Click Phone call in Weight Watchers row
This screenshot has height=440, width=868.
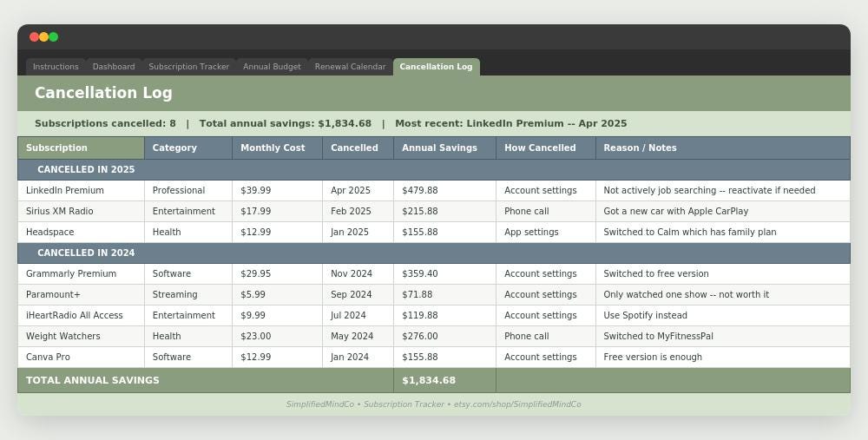[546, 337]
